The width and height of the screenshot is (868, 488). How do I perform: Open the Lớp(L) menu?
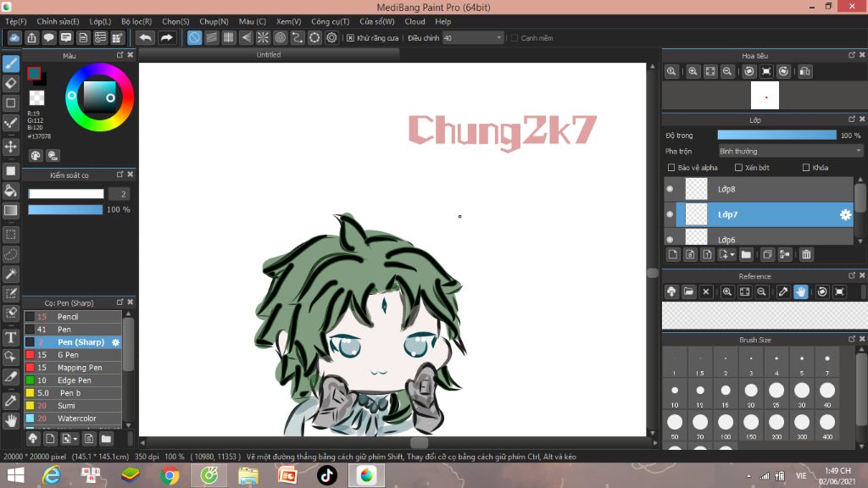(x=100, y=21)
